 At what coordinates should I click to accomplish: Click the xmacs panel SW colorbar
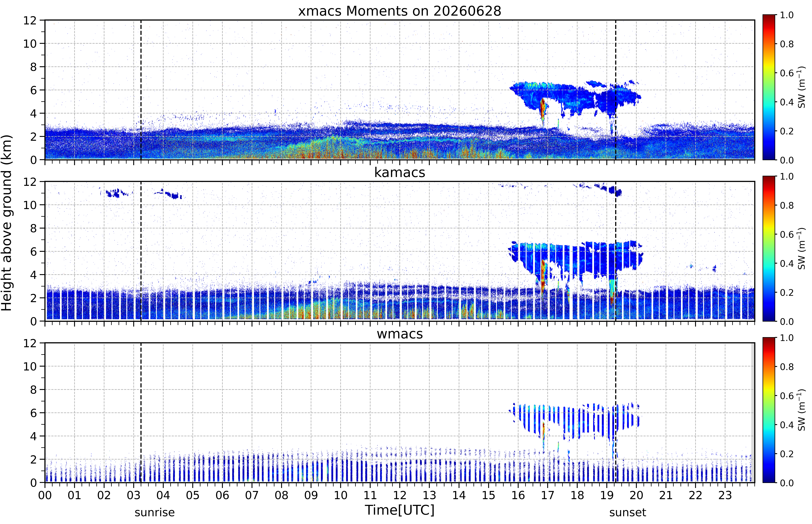[769, 87]
